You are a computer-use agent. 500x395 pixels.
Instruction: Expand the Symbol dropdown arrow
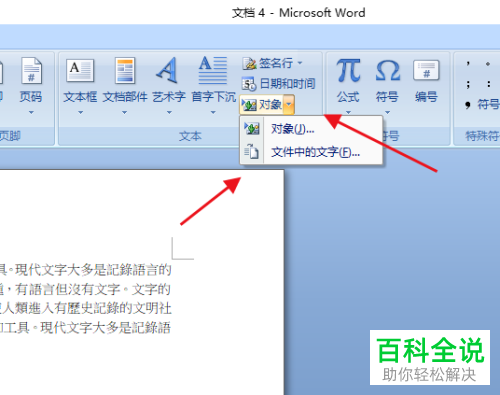pos(387,112)
